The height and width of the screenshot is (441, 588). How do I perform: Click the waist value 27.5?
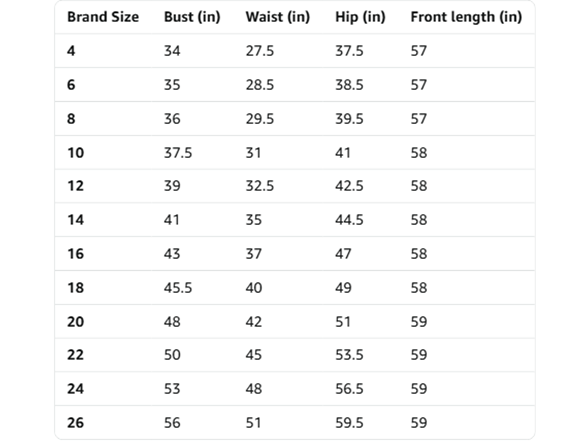click(x=260, y=51)
